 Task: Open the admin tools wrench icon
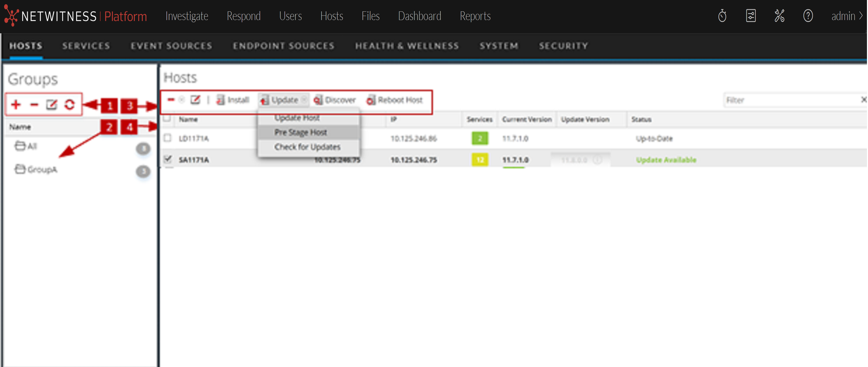pos(779,16)
